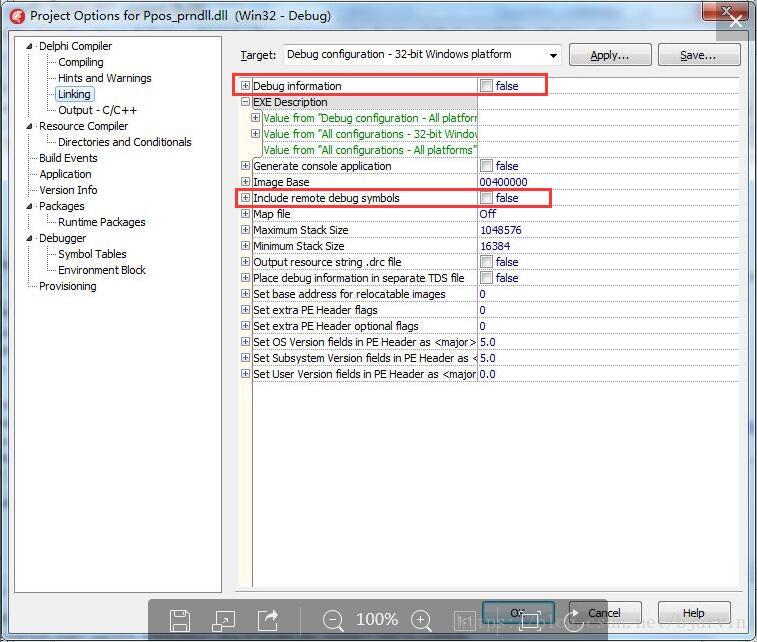The image size is (757, 642).
Task: Open Directories and Conditionals page
Action: pos(125,142)
